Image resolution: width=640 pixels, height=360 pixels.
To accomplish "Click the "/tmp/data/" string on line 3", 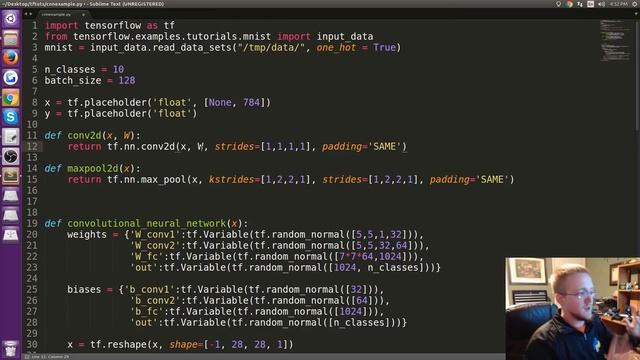I will click(x=271, y=47).
